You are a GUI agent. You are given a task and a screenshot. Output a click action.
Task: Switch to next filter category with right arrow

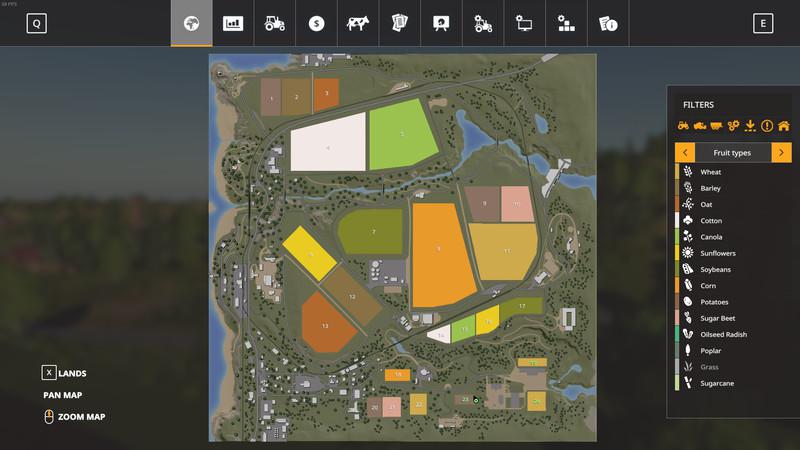(781, 153)
